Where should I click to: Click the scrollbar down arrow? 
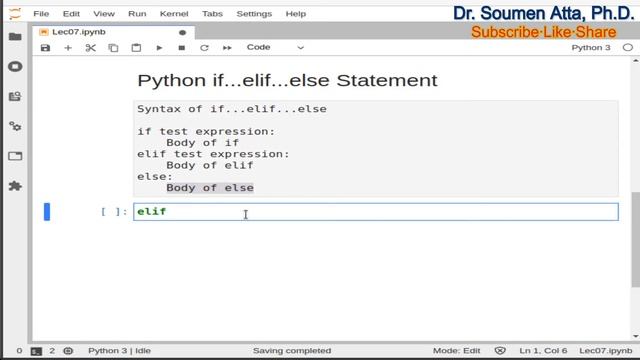636,336
